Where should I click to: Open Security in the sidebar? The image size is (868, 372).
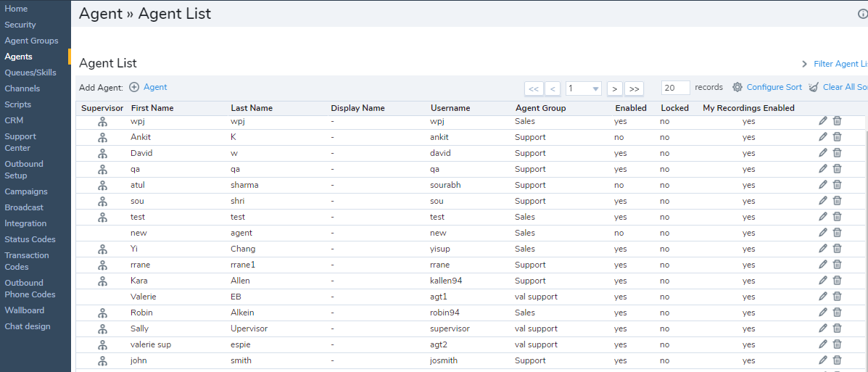(20, 25)
